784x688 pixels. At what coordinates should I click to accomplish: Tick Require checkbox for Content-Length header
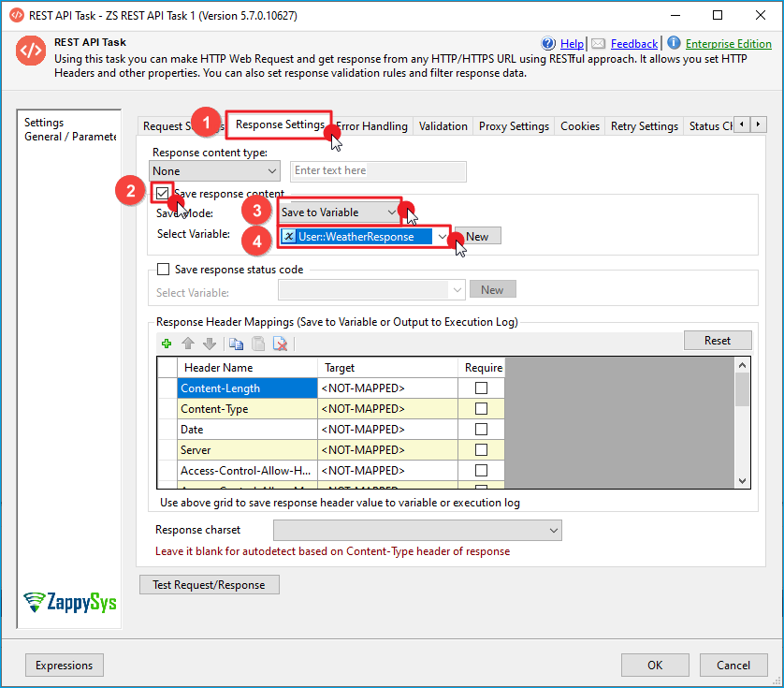pos(481,388)
